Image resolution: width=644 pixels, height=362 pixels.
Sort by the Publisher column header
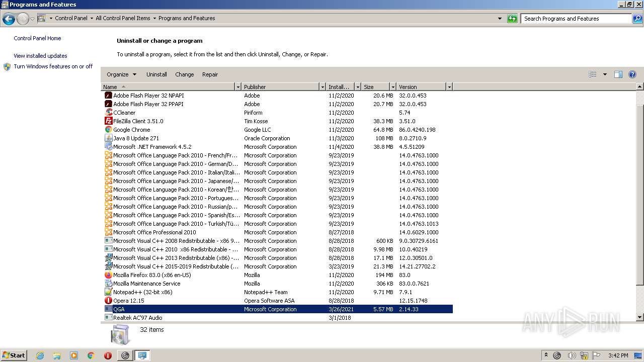click(x=281, y=87)
